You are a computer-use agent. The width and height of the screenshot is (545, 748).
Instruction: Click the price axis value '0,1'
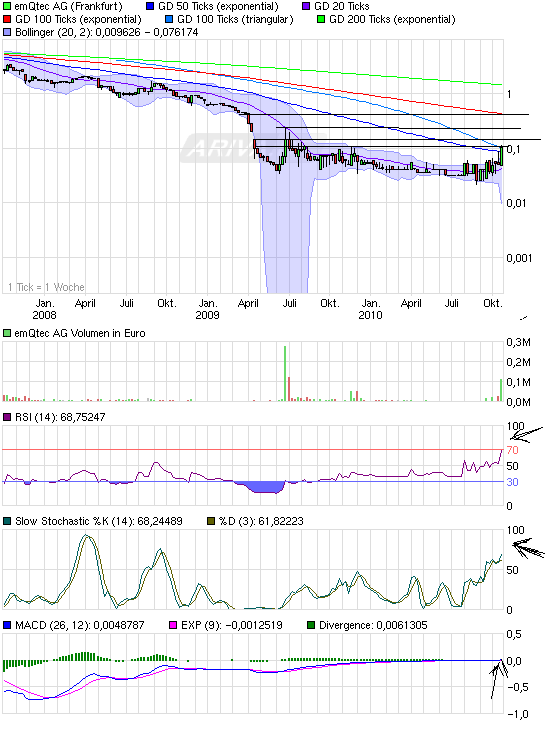[513, 149]
